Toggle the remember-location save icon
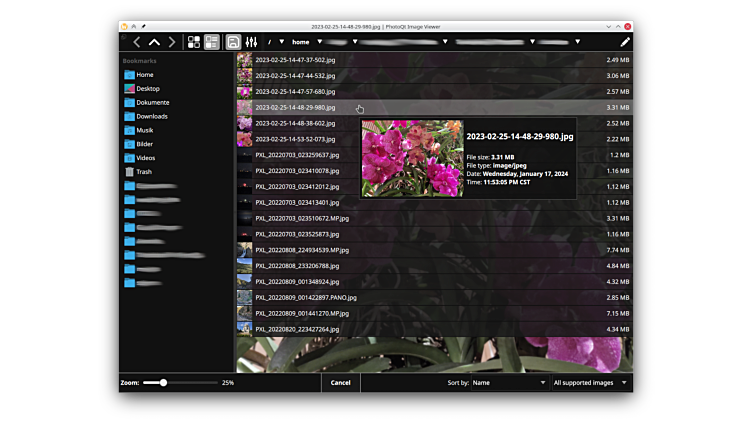The image size is (752, 423). 233,42
